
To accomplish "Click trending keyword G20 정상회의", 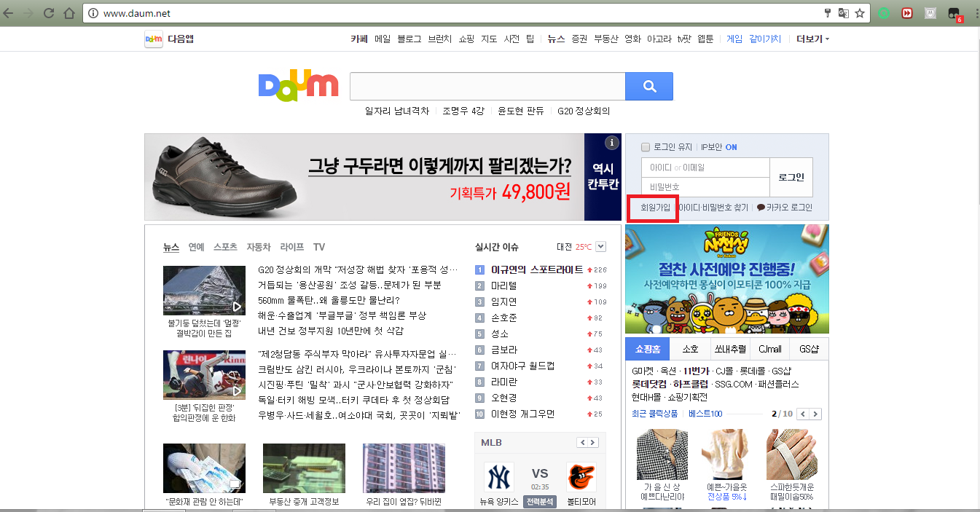I will click(x=584, y=111).
